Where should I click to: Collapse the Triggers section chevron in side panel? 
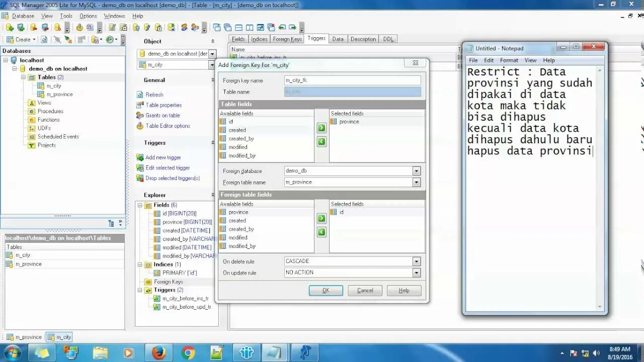[x=213, y=143]
